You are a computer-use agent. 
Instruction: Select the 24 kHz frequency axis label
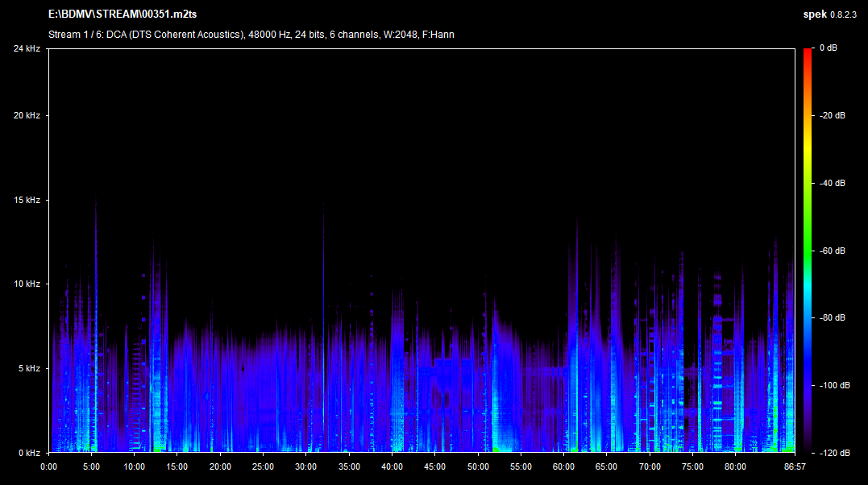pos(27,49)
